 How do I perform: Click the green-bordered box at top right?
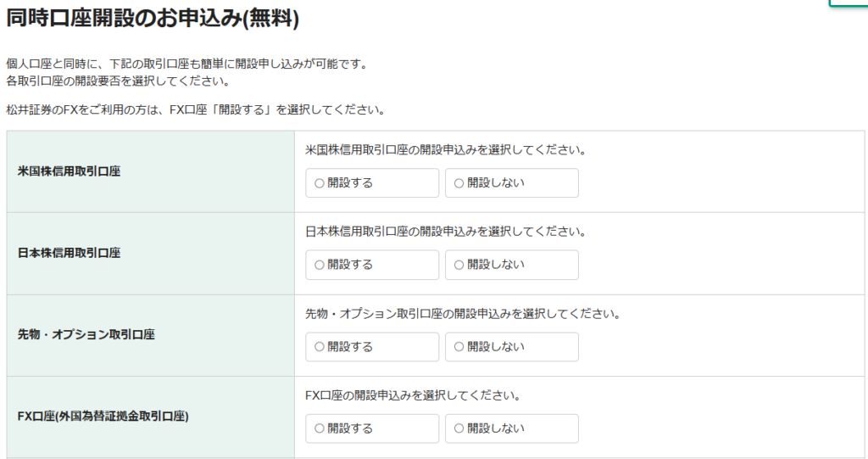[848, 3]
